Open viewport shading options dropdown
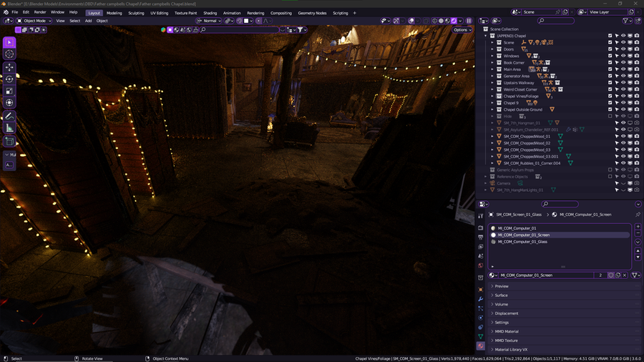 [x=460, y=21]
